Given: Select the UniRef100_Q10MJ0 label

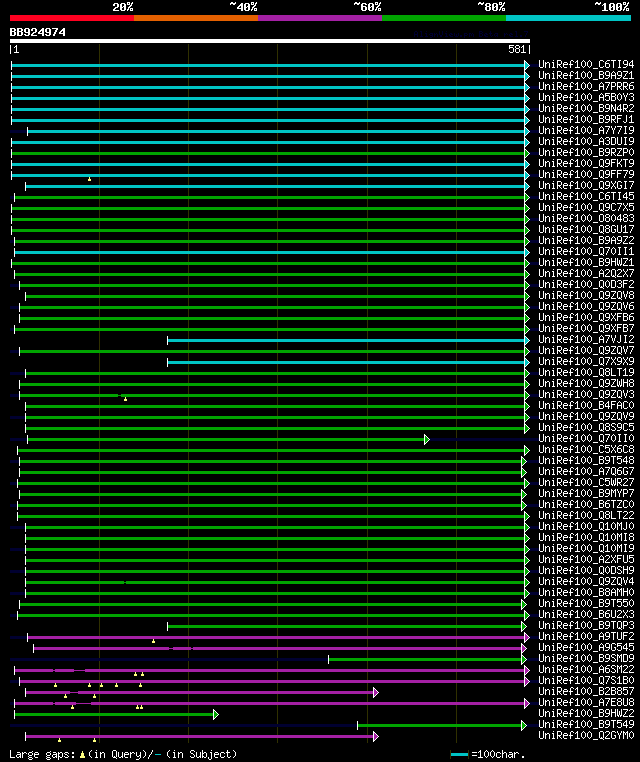Looking at the screenshot, I should (x=586, y=527).
